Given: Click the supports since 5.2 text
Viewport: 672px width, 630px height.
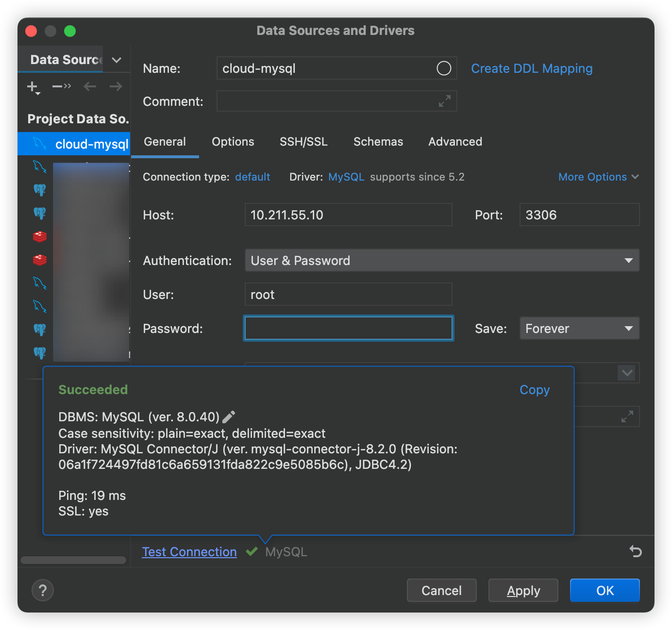Looking at the screenshot, I should [417, 177].
